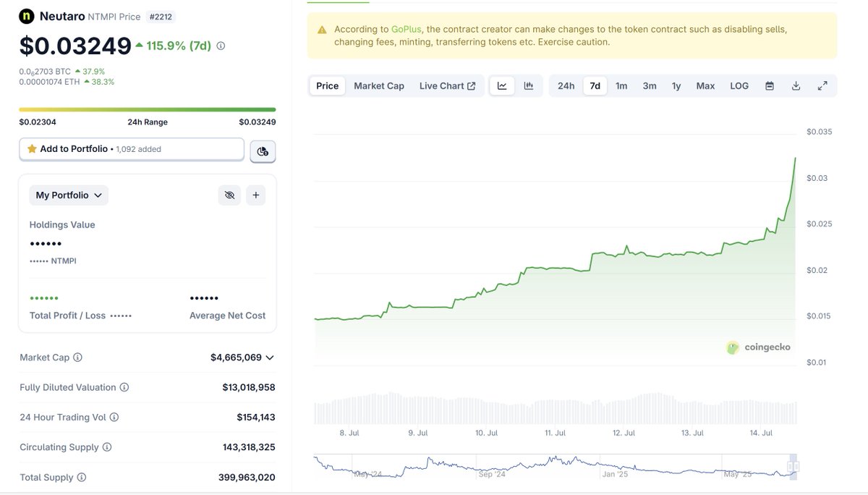Toggle LOG scale on the chart
The height and width of the screenshot is (495, 868).
pos(739,85)
